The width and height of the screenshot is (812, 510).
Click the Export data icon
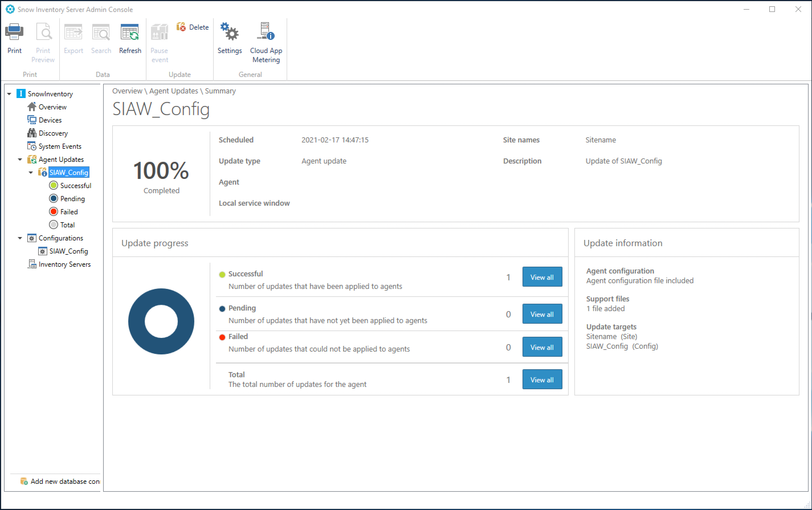coord(73,32)
